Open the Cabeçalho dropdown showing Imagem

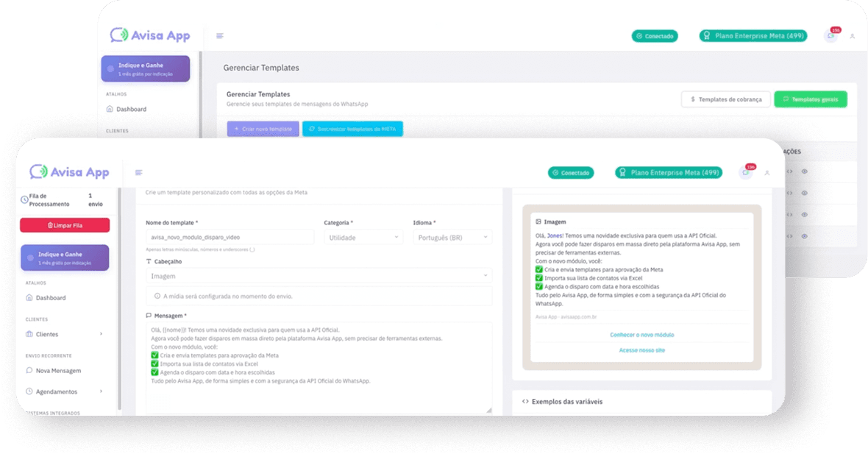point(319,276)
